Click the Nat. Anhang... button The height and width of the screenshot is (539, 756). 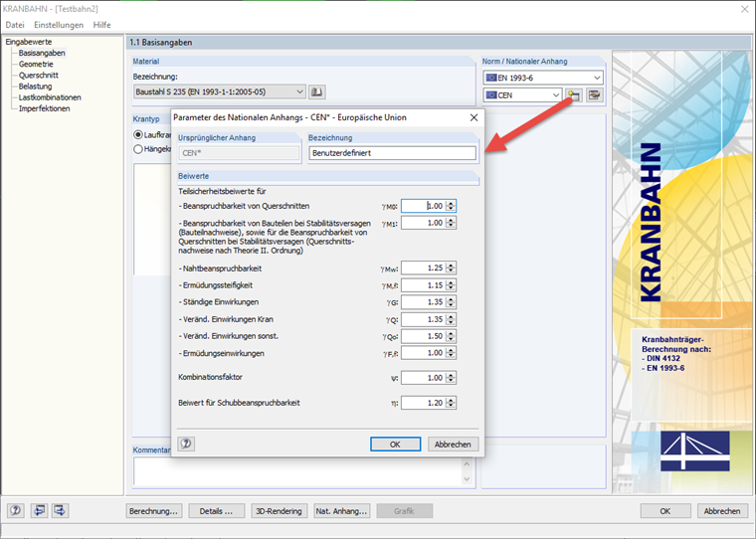(342, 511)
